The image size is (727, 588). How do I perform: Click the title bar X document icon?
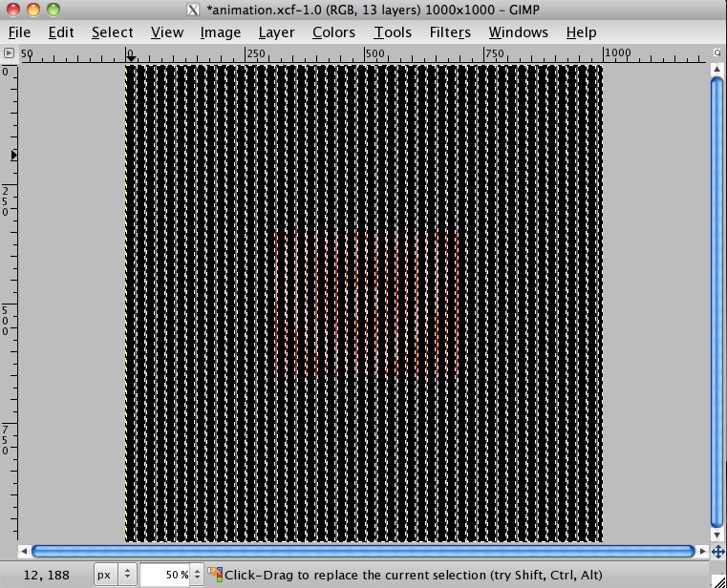pos(193,10)
